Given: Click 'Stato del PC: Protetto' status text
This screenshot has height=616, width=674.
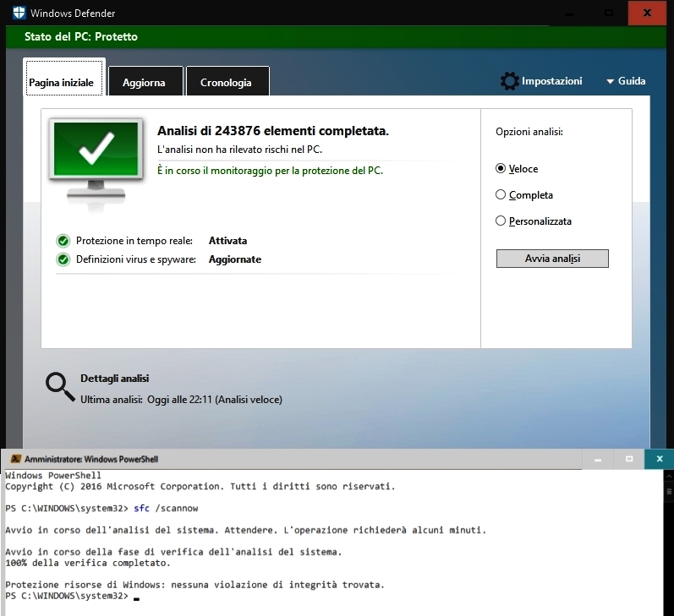Looking at the screenshot, I should tap(81, 36).
